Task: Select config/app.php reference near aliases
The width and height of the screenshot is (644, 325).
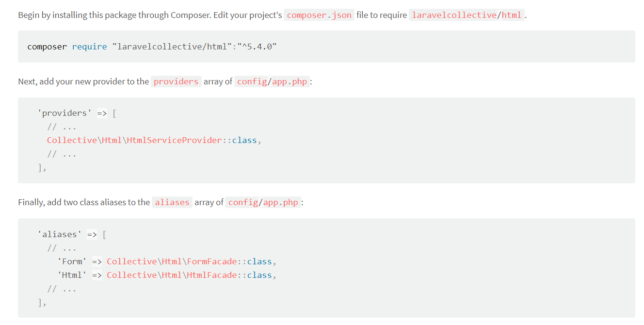Action: point(263,202)
